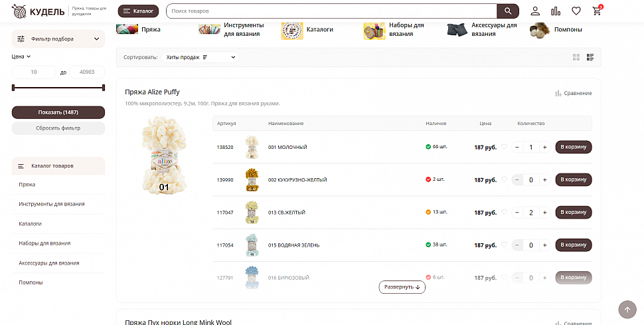Image resolution: width=644 pixels, height=325 pixels.
Task: Increase quantity for 013 СВ.ЖЕЛТЫЙ
Action: (544, 212)
